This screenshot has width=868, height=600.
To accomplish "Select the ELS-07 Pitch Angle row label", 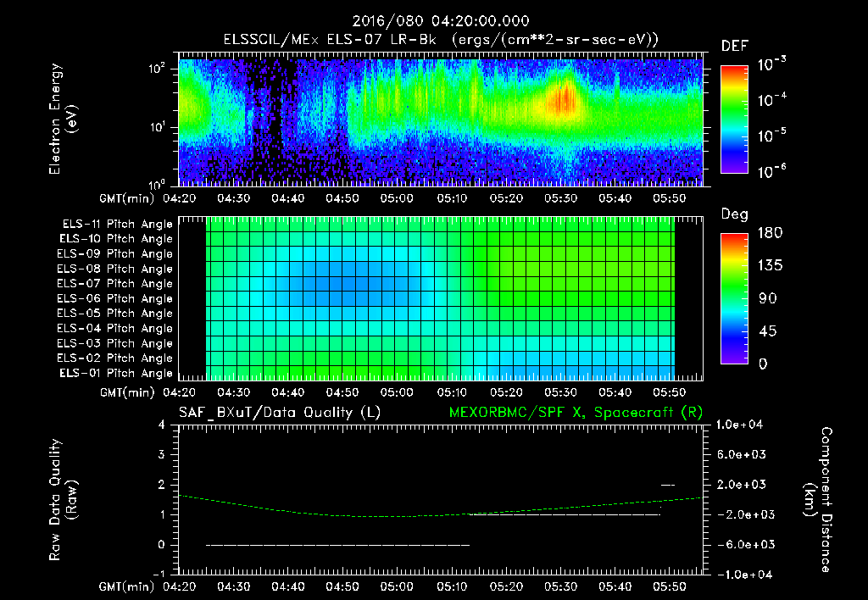I will pyautogui.click(x=115, y=284).
